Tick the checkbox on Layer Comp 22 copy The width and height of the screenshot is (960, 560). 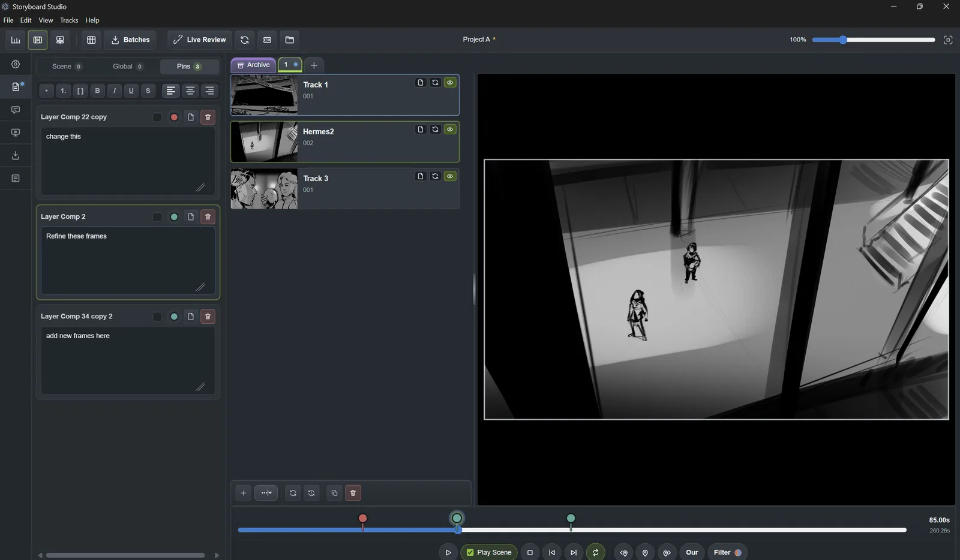[157, 117]
